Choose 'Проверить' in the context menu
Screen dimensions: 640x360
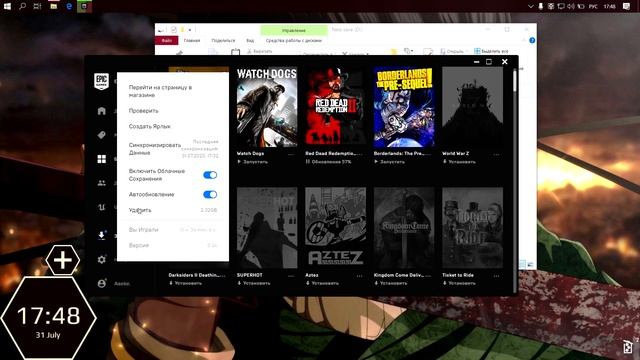coord(143,111)
